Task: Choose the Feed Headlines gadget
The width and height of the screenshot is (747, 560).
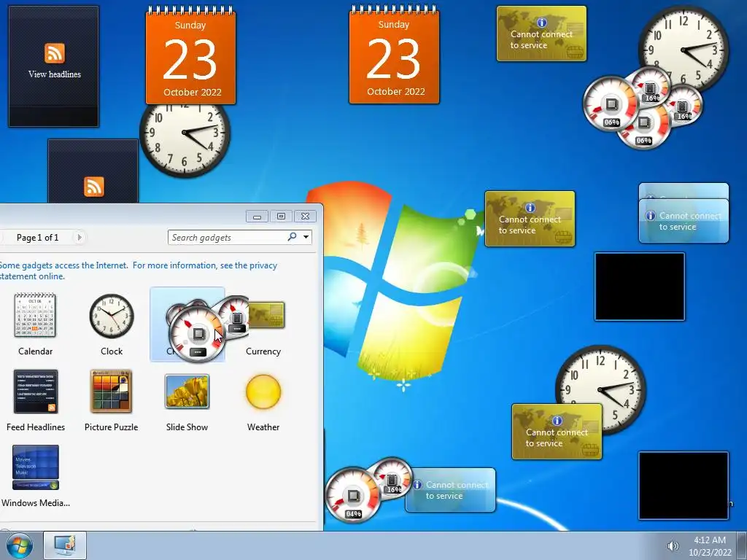Action: [36, 392]
